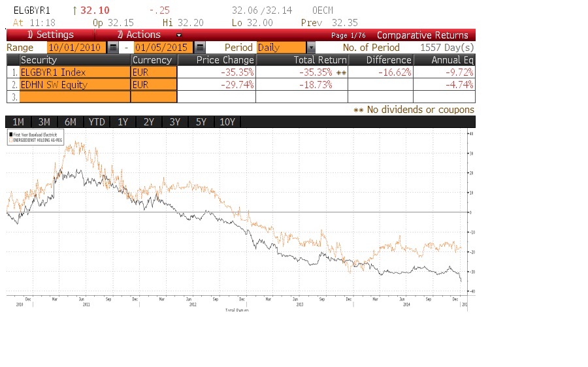
Task: Choose the 2Y time range
Action: (149, 122)
